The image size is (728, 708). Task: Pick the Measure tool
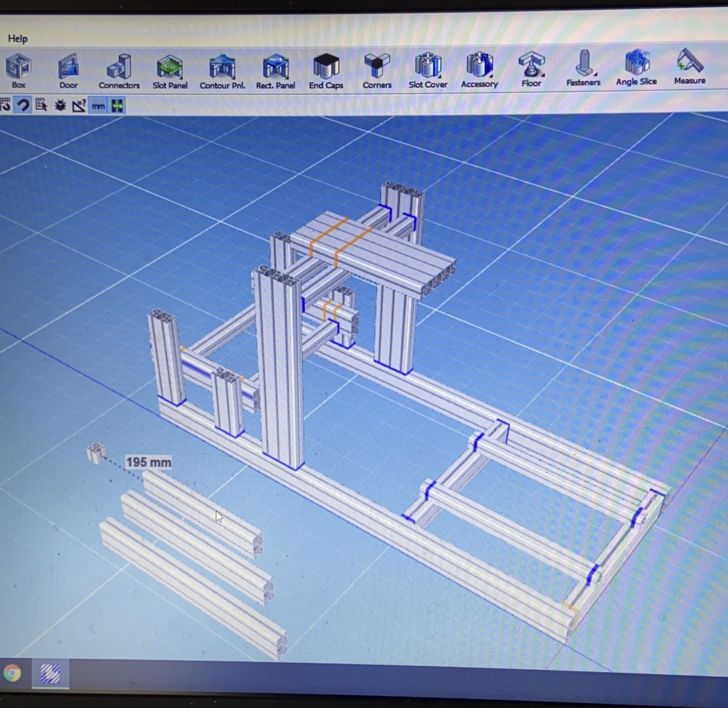690,61
